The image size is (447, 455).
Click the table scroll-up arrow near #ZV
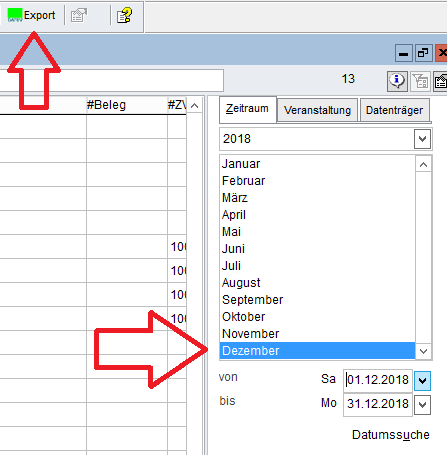(x=195, y=106)
